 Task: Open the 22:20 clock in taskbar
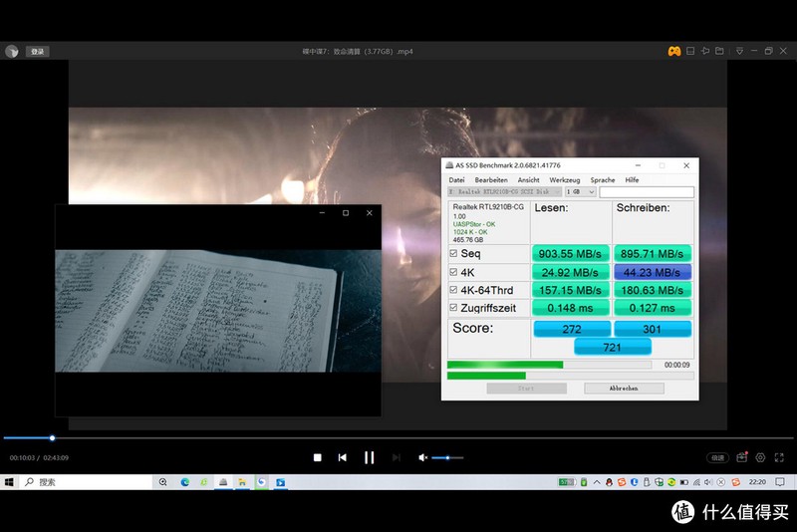pyautogui.click(x=757, y=482)
